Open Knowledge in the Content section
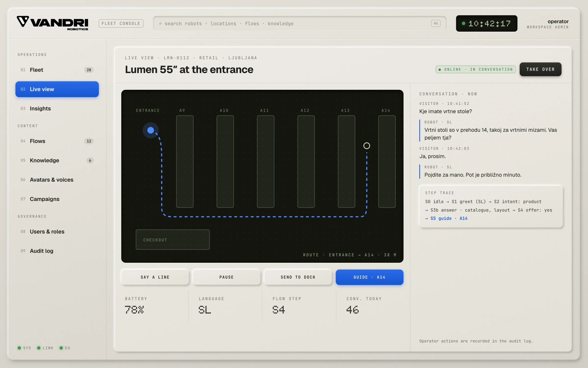The image size is (588, 368). pos(57,160)
